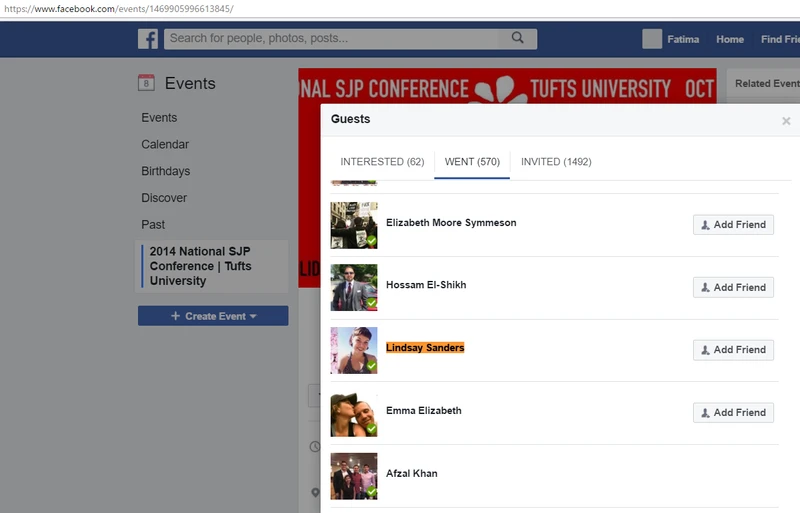Switch to the INVITED (1492) tab
800x513 pixels.
[x=556, y=162]
